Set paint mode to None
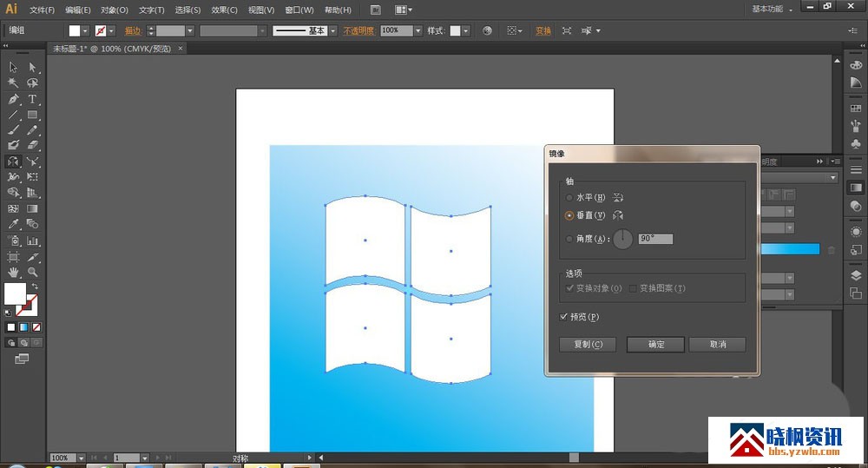Viewport: 868px width, 468px height. [x=36, y=327]
